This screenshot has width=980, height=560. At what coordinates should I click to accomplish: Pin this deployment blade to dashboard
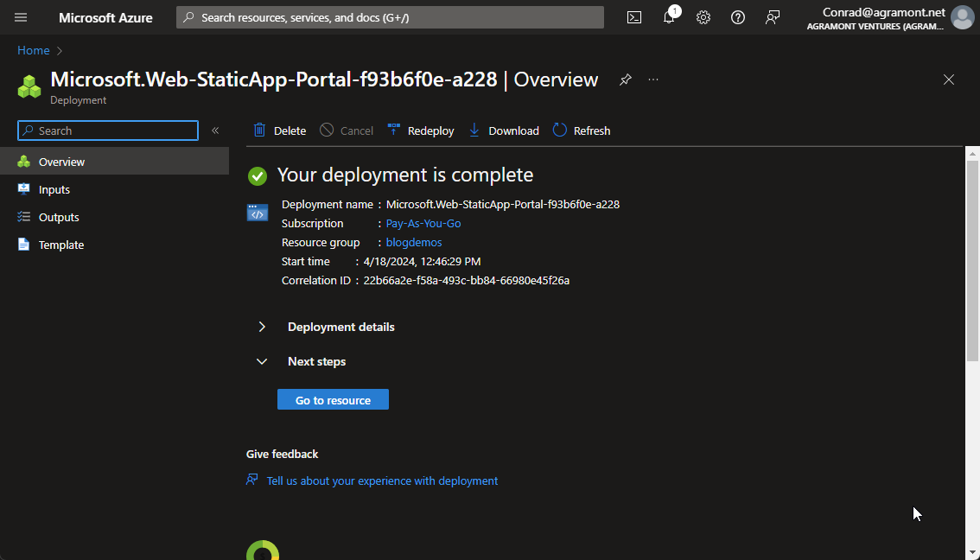(x=625, y=80)
